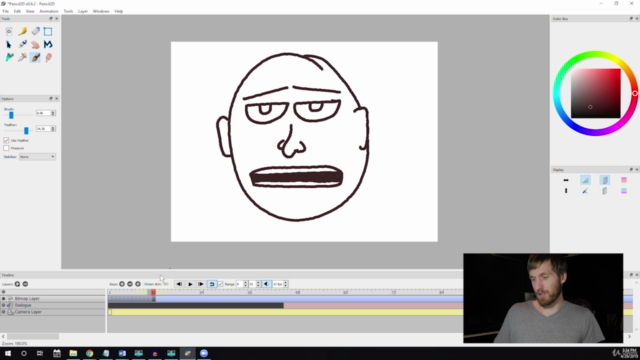Click vertical flip in Display panel
This screenshot has height=360, width=640.
(566, 191)
